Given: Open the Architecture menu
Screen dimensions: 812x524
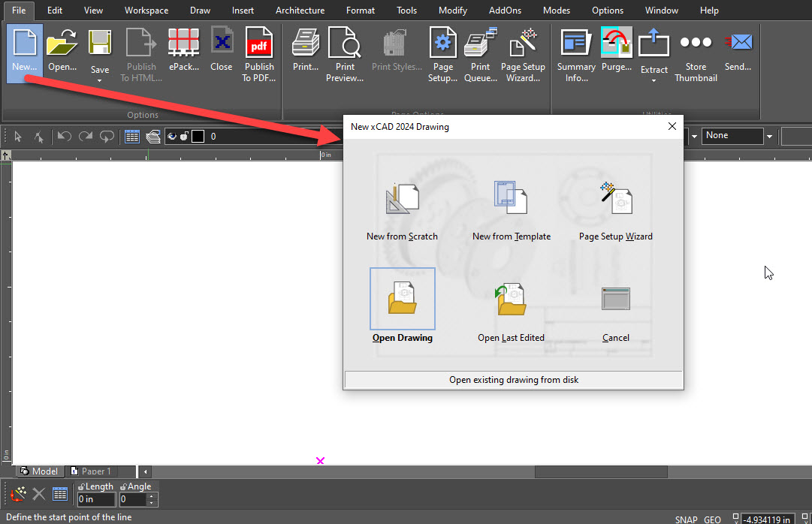Looking at the screenshot, I should pos(300,11).
